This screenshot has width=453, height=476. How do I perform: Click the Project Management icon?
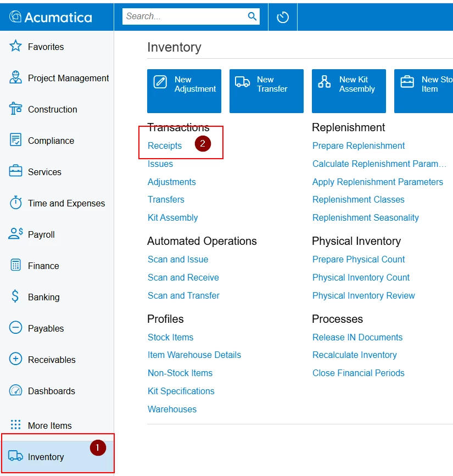[15, 77]
